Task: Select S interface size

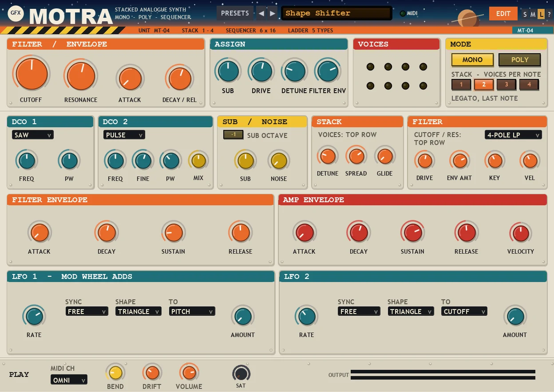Action: (525, 14)
